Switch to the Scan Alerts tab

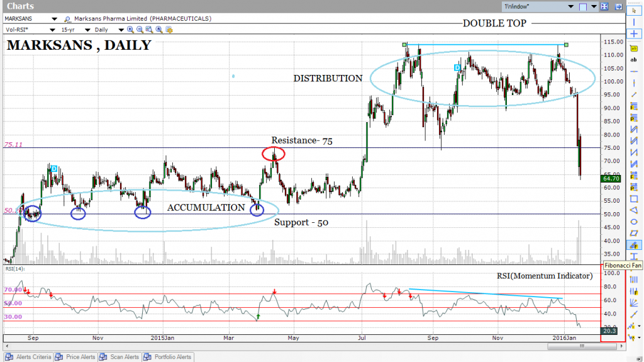point(119,357)
